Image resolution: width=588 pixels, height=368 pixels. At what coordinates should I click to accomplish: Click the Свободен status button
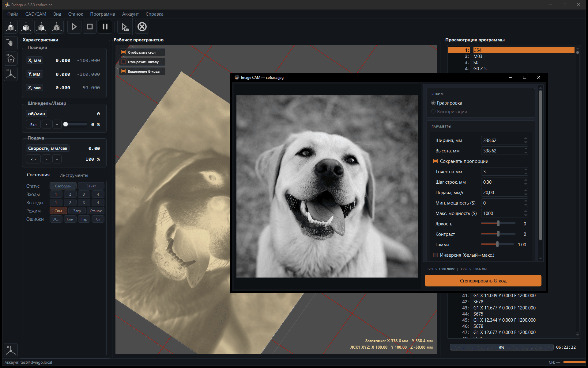point(63,186)
